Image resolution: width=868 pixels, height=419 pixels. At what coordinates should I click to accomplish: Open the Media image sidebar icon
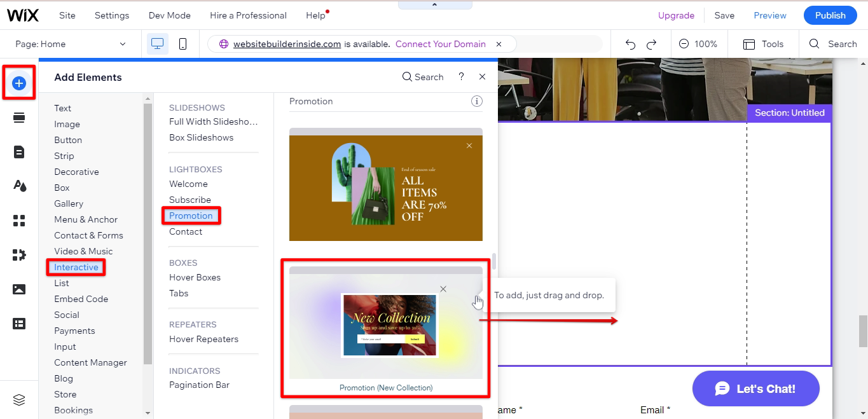[x=19, y=289]
